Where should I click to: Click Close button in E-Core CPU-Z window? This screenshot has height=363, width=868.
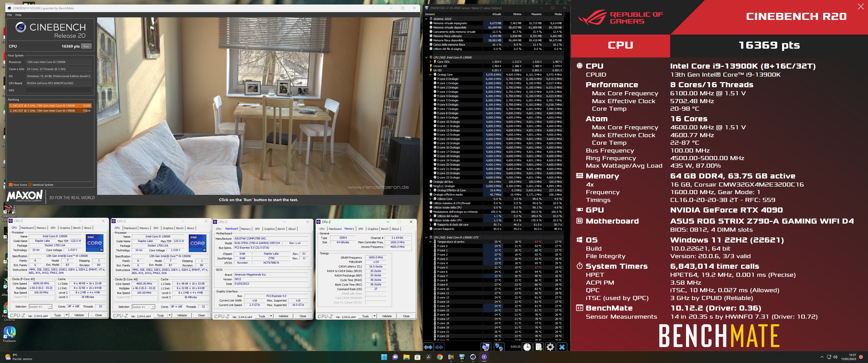pos(201,316)
